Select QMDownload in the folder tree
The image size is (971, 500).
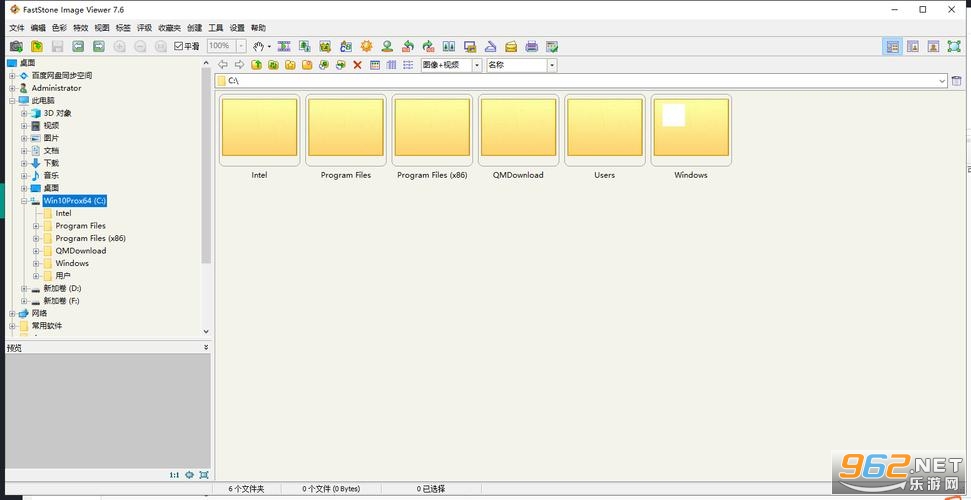(x=81, y=251)
